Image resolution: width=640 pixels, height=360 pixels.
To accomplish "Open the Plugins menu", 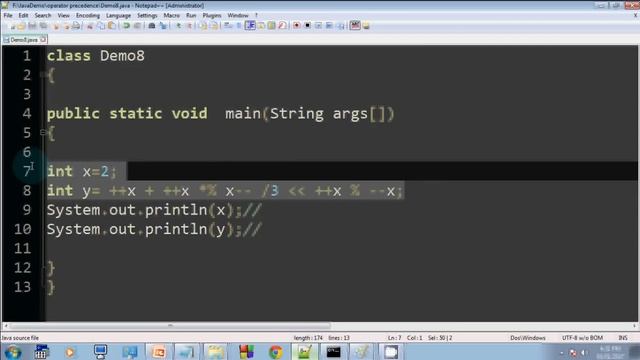I will pos(212,16).
